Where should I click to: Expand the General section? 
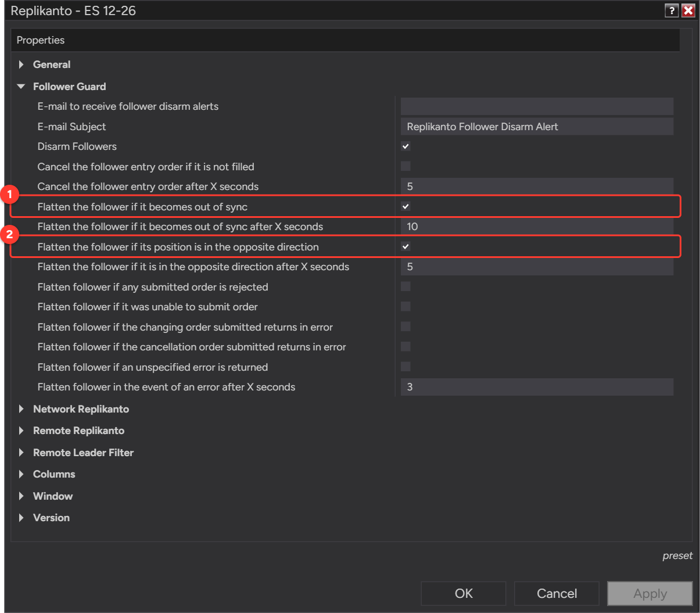click(x=21, y=64)
